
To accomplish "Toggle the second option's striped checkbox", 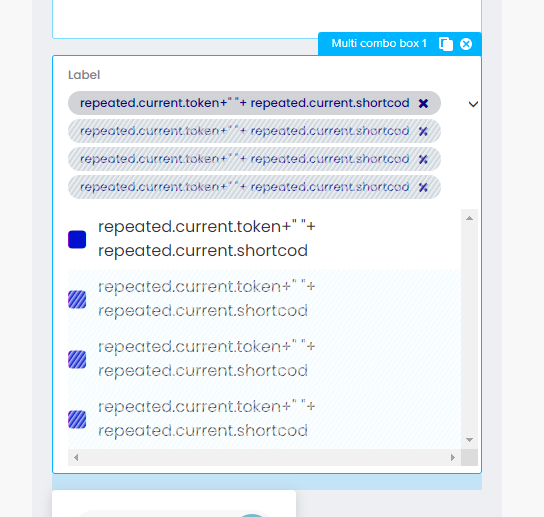I will tap(77, 299).
